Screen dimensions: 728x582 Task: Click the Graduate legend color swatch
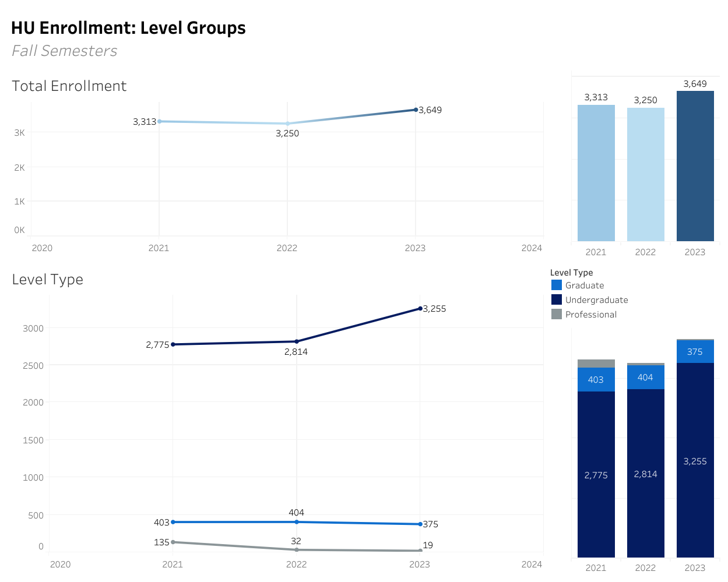556,285
